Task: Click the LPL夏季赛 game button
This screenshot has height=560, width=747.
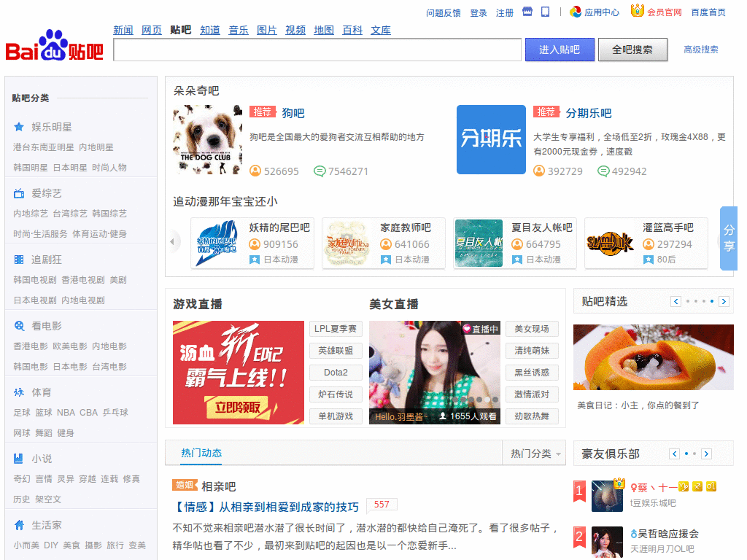Action: [x=336, y=329]
